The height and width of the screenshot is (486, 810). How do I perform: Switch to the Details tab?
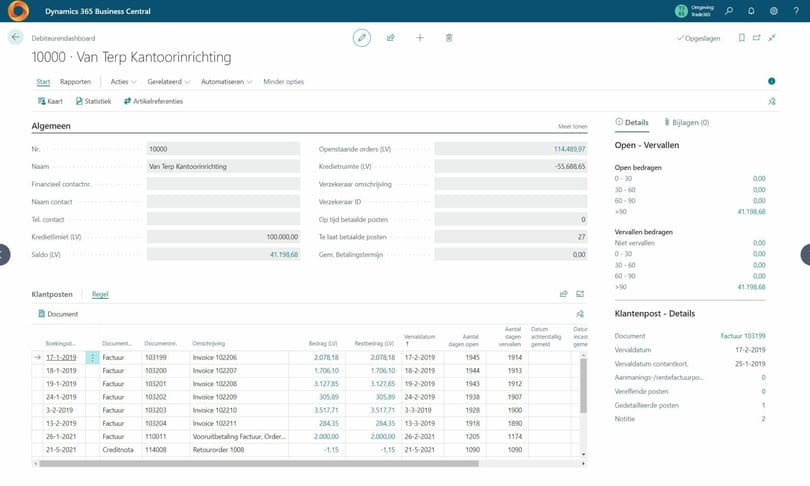tap(632, 122)
